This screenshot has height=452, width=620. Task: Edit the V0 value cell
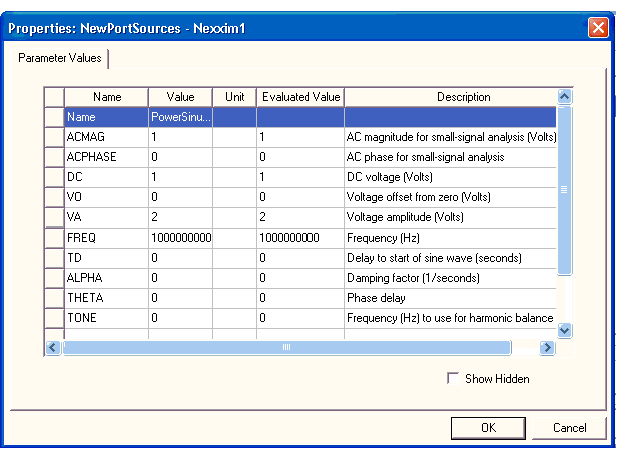[x=180, y=197]
